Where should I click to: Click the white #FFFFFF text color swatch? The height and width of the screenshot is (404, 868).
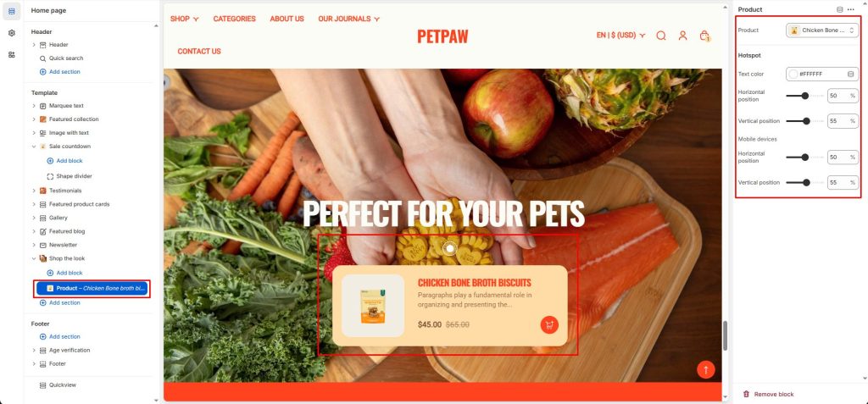point(793,74)
